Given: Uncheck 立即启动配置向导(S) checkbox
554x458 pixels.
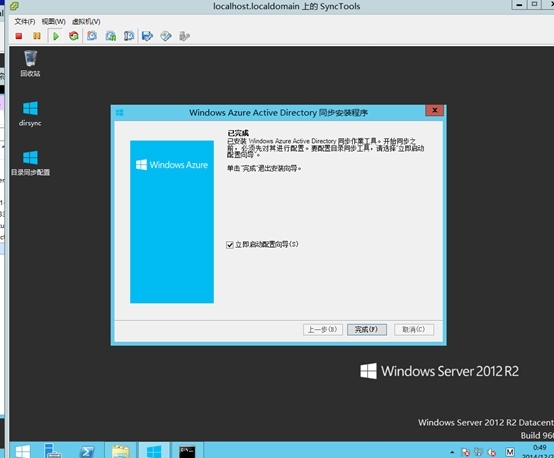Looking at the screenshot, I should click(230, 245).
